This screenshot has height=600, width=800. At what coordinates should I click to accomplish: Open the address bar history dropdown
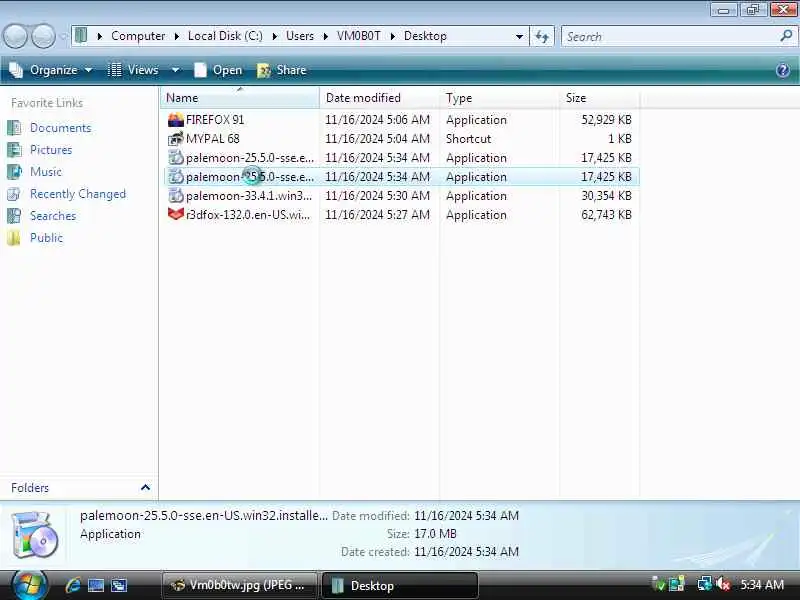coord(519,37)
